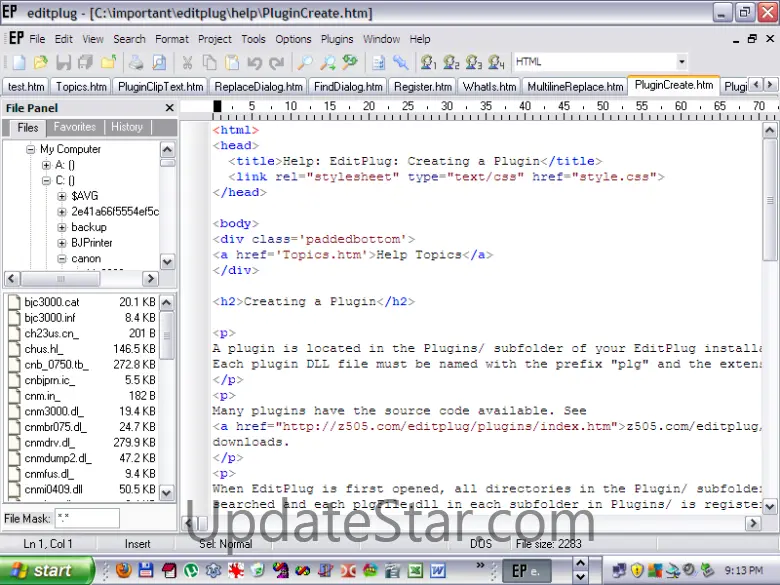This screenshot has height=585, width=780.
Task: Click the user tool 2 icon
Action: 451,62
